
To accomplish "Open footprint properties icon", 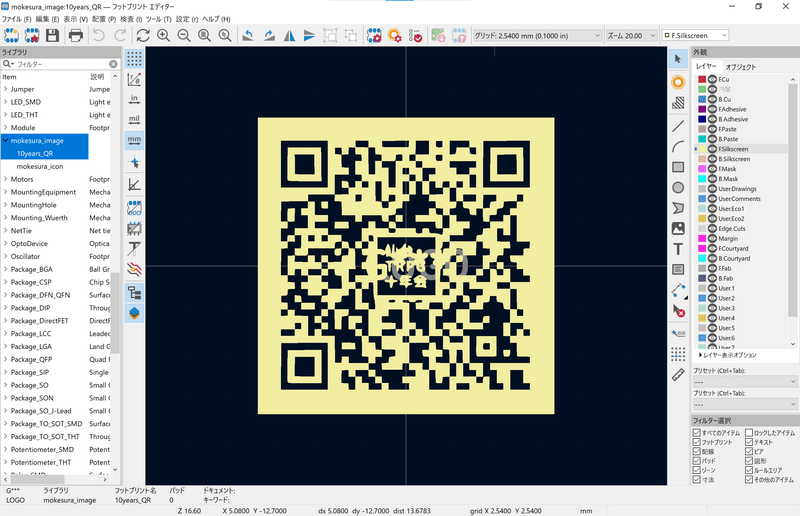I will tap(374, 36).
